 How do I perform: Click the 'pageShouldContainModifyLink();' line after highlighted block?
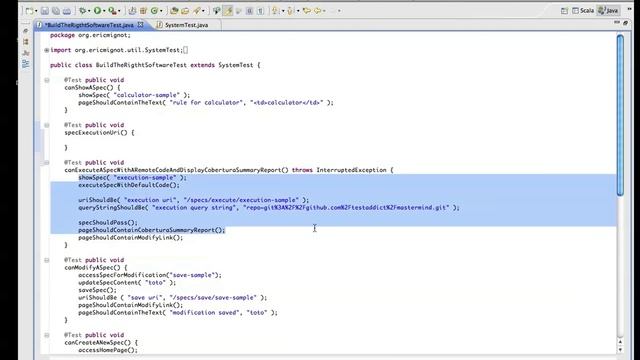tap(131, 238)
